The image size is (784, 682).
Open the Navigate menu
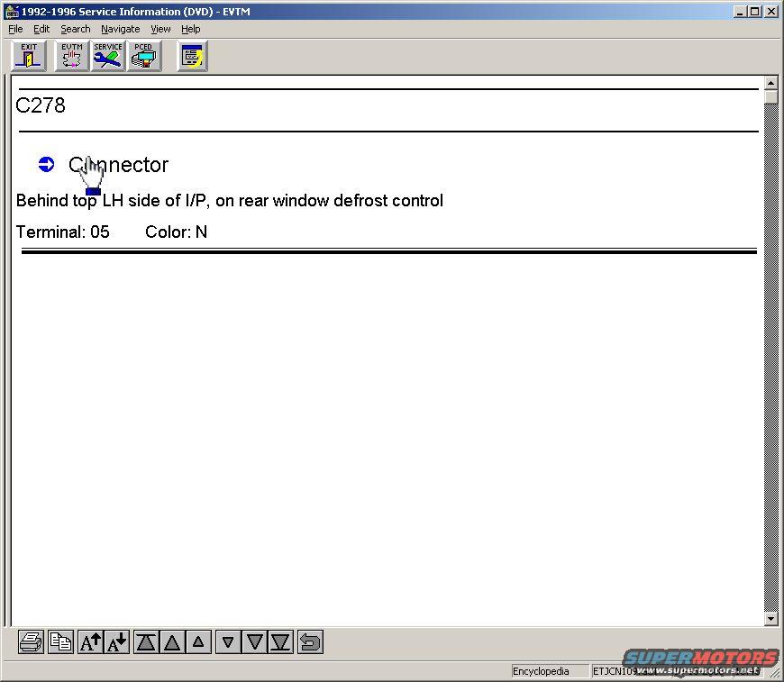tap(120, 29)
